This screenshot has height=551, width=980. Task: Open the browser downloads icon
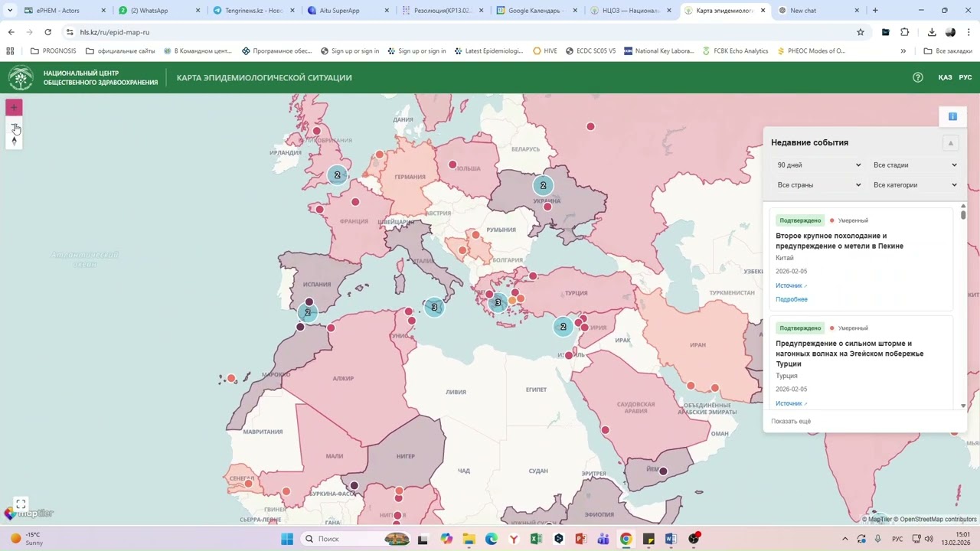coord(932,32)
